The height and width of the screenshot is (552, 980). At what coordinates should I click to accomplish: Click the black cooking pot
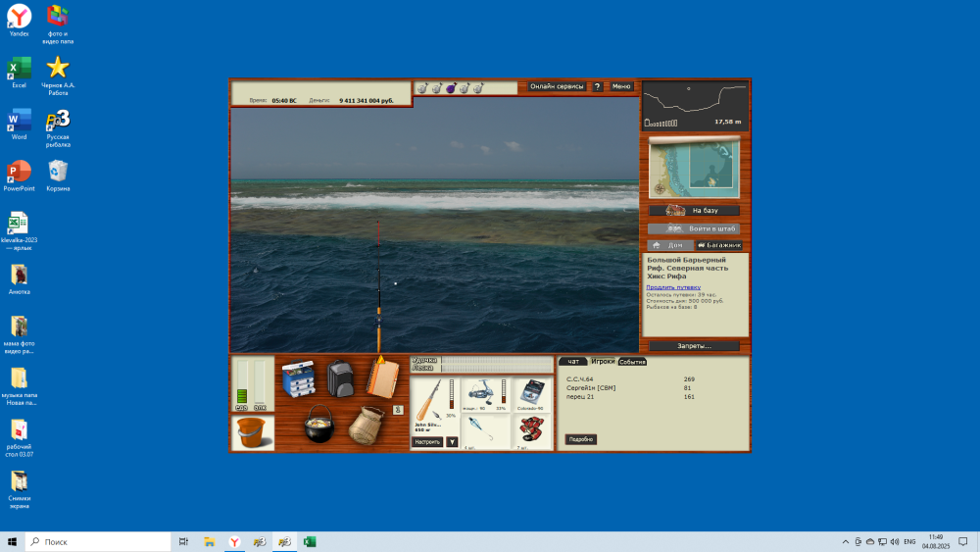pyautogui.click(x=319, y=424)
